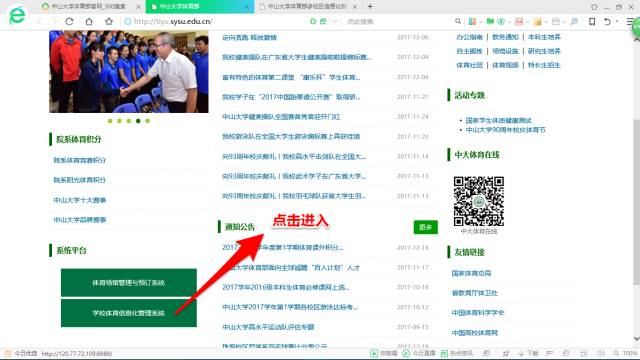
Task: Click 今日优选 in the status bar
Action: coord(21,353)
